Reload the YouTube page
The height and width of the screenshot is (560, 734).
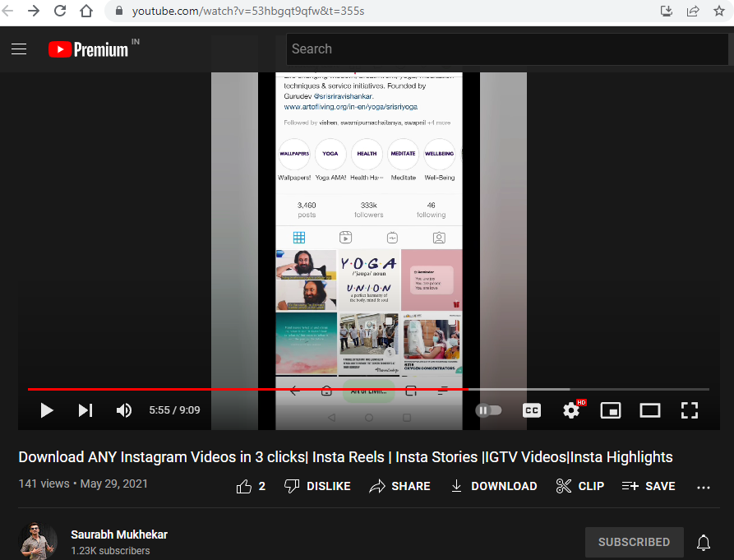60,11
